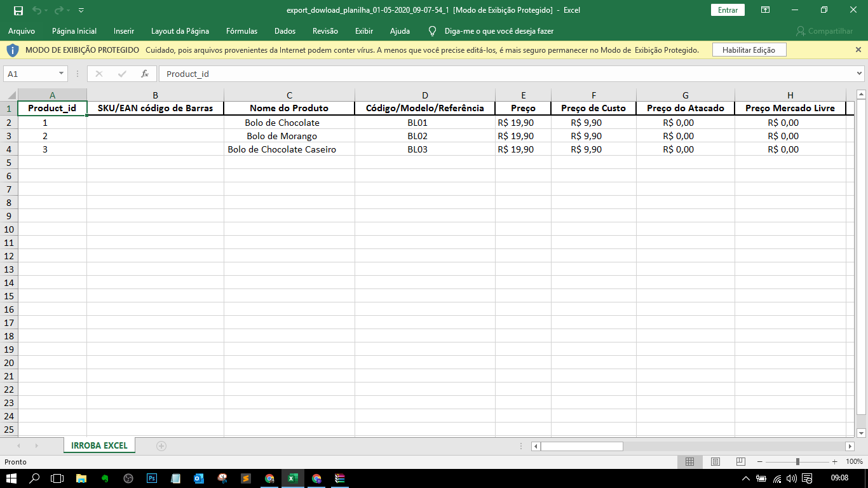Select the Preço Mercado Livre header cell
This screenshot has height=488, width=868.
pos(790,108)
